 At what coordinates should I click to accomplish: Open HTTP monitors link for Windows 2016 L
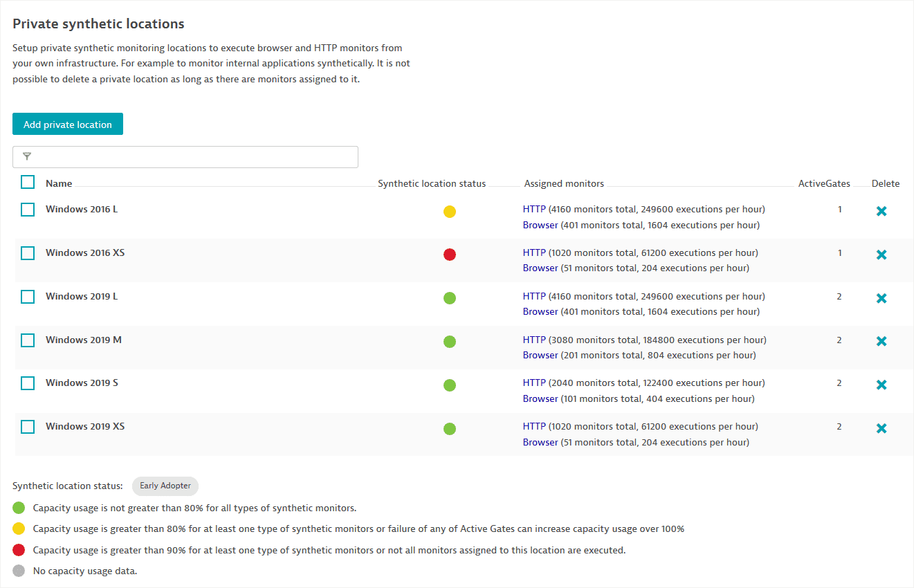point(534,209)
